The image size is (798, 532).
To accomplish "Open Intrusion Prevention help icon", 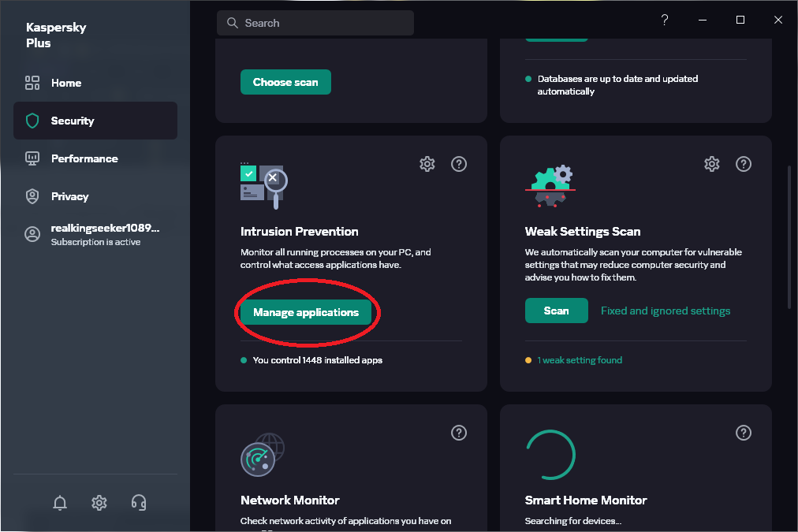I will (459, 164).
